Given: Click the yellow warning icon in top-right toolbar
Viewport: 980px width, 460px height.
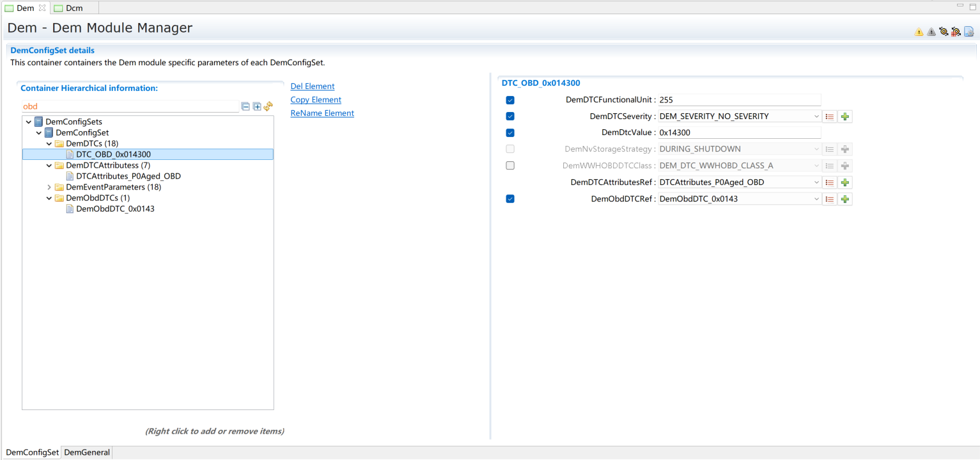Looking at the screenshot, I should pos(919,32).
